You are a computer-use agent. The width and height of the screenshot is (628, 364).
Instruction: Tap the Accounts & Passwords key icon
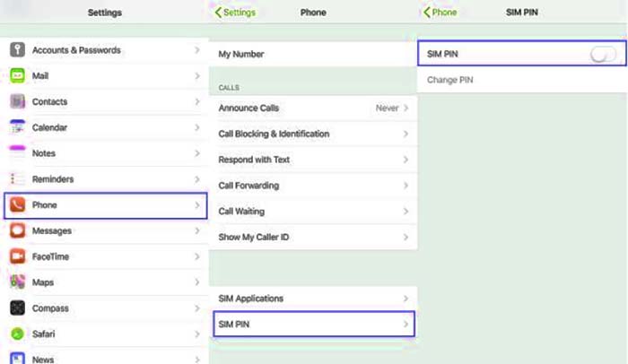tap(17, 50)
